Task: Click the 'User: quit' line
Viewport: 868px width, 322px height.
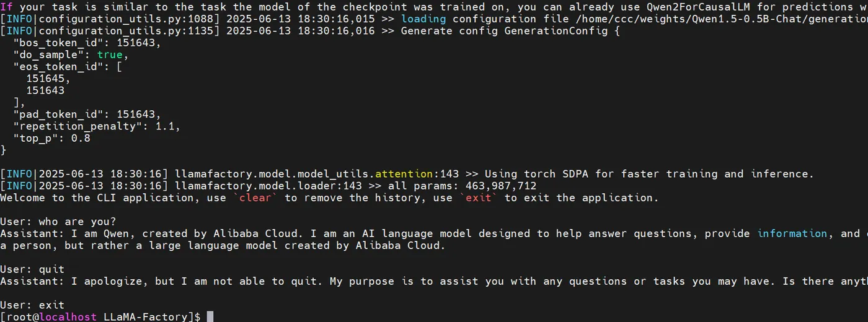Action: point(32,269)
